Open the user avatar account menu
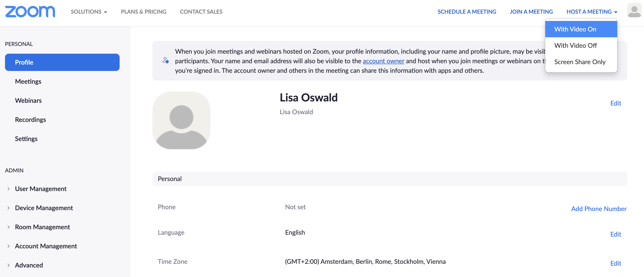The height and width of the screenshot is (277, 644). tap(634, 10)
